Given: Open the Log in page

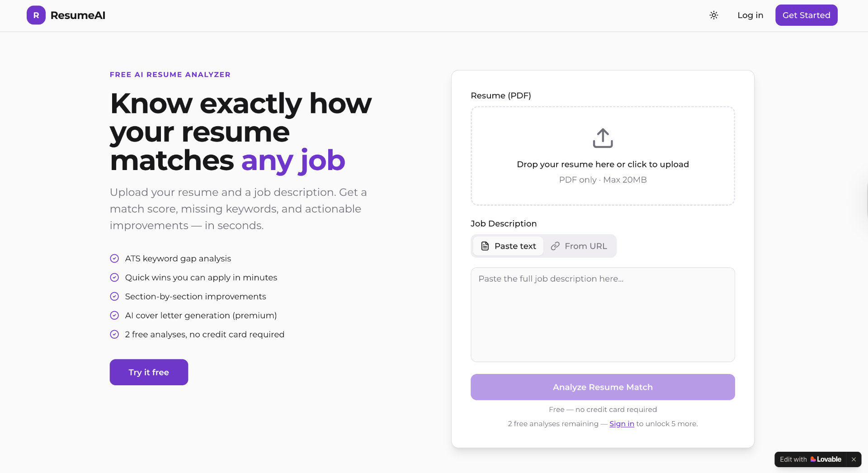Looking at the screenshot, I should [750, 15].
